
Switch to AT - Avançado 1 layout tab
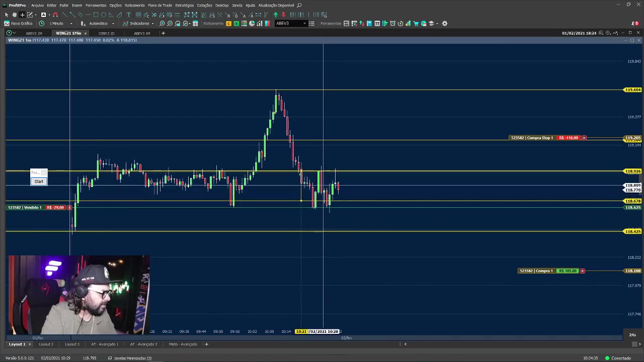click(105, 344)
